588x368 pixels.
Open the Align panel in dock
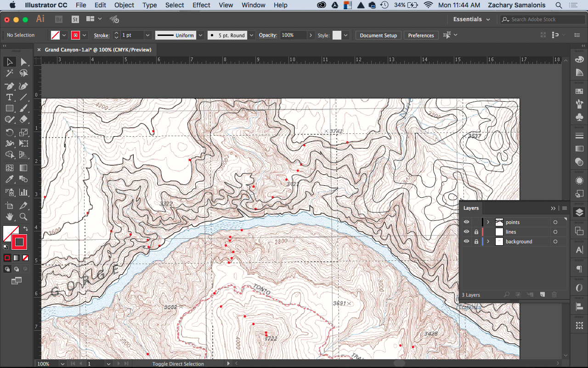(x=579, y=306)
